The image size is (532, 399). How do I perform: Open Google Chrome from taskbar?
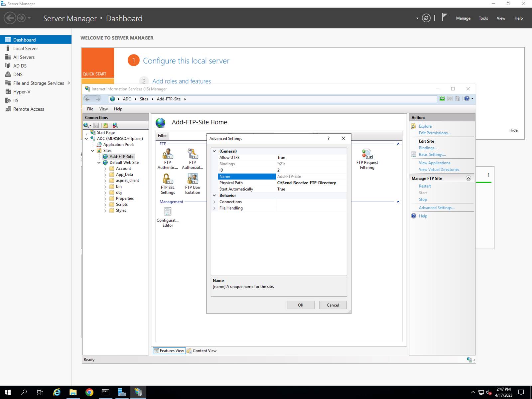[x=89, y=392]
